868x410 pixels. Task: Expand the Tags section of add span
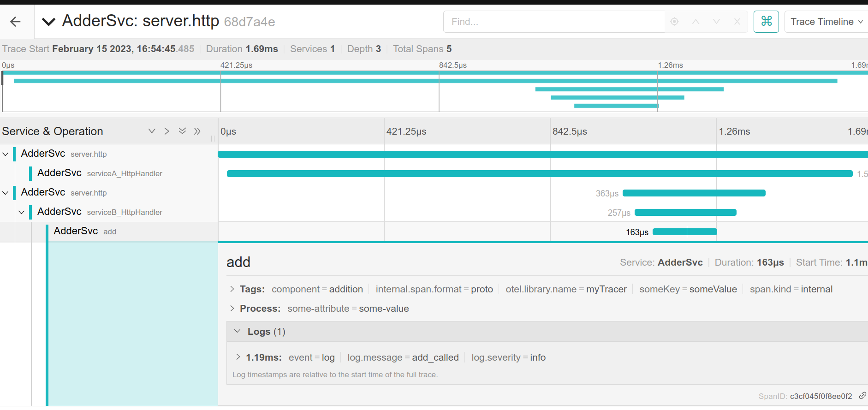tap(232, 289)
